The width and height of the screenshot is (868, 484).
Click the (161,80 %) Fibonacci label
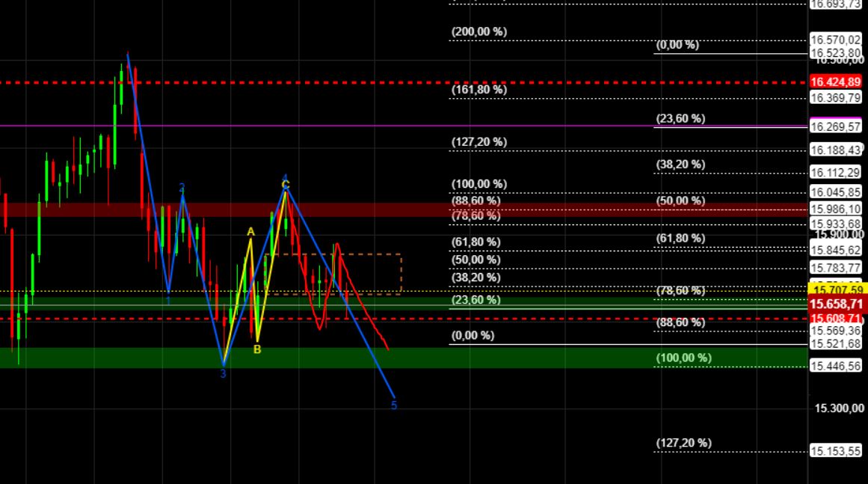(x=478, y=89)
